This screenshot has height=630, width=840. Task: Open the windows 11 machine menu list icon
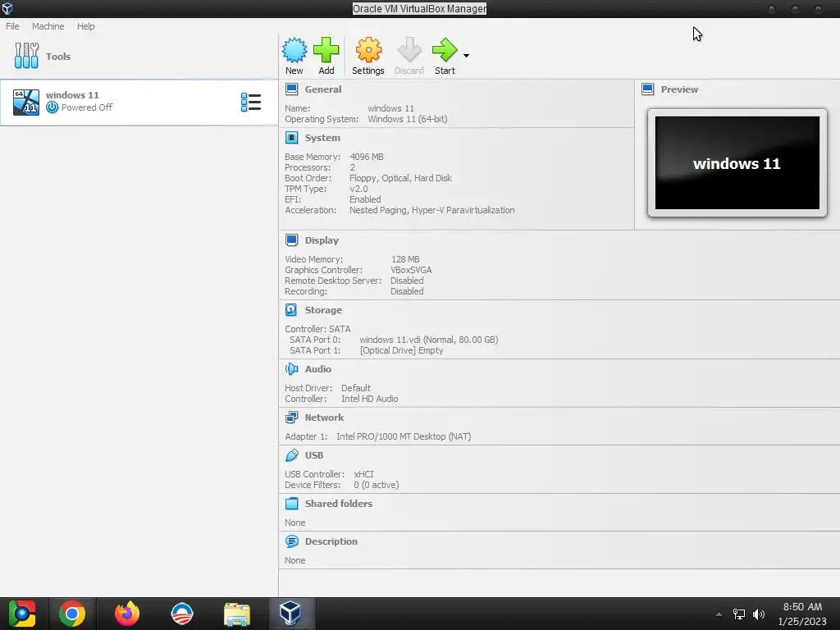coord(251,103)
